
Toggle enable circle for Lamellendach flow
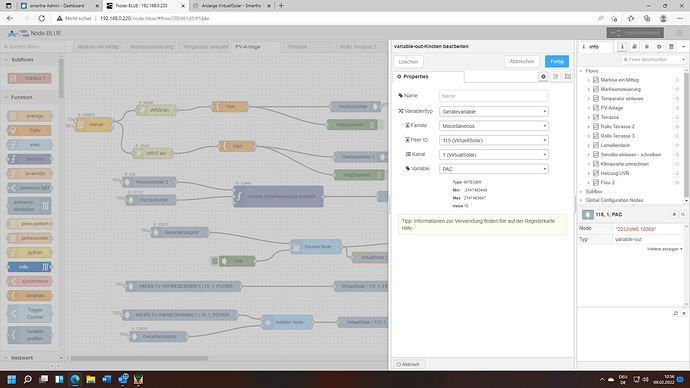point(677,145)
